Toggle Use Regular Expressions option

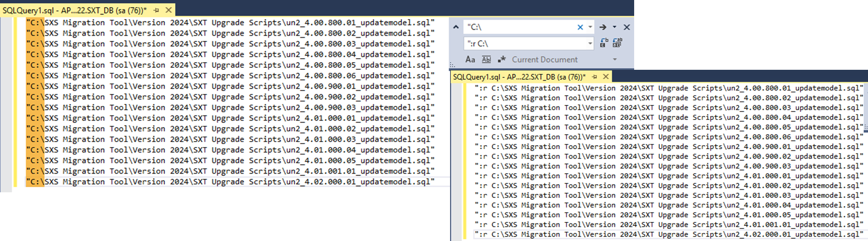point(501,59)
